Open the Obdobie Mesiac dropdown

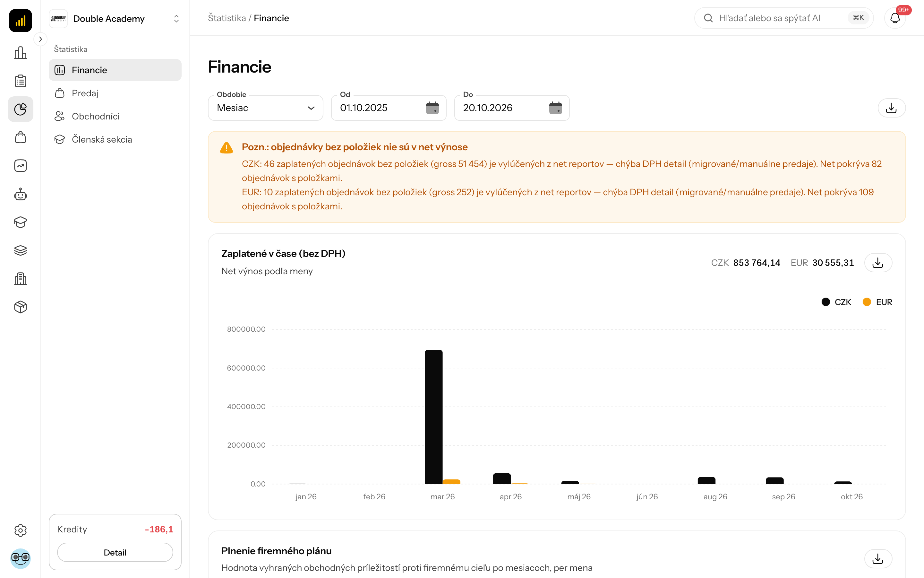[x=265, y=108]
